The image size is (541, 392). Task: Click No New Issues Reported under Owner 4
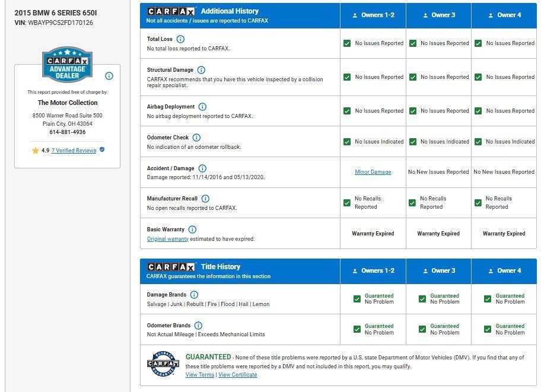coord(504,172)
